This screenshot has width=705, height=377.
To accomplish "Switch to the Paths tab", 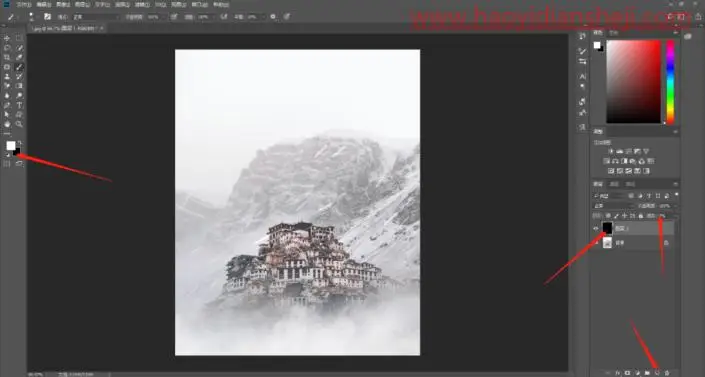I will click(630, 184).
